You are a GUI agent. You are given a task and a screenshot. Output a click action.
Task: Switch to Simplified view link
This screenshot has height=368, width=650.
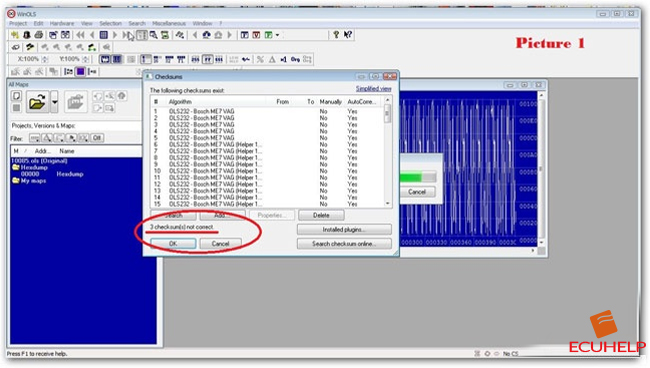tap(374, 89)
